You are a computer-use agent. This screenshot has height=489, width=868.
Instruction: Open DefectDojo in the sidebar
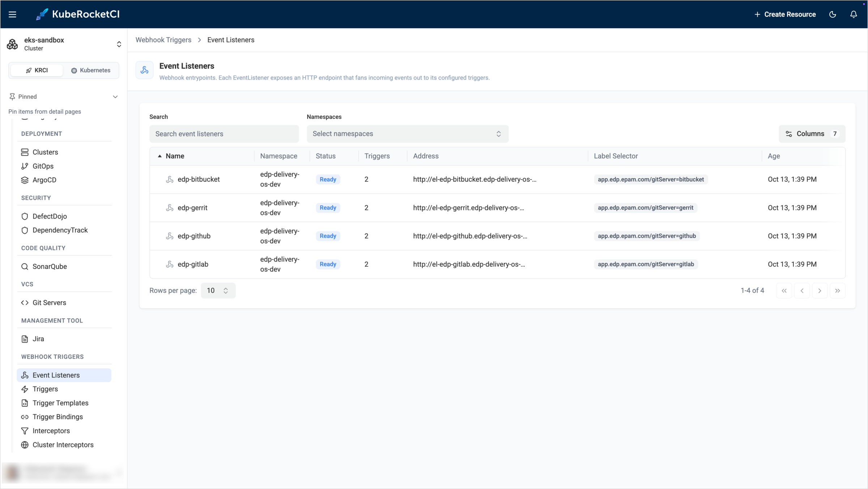tap(64, 216)
